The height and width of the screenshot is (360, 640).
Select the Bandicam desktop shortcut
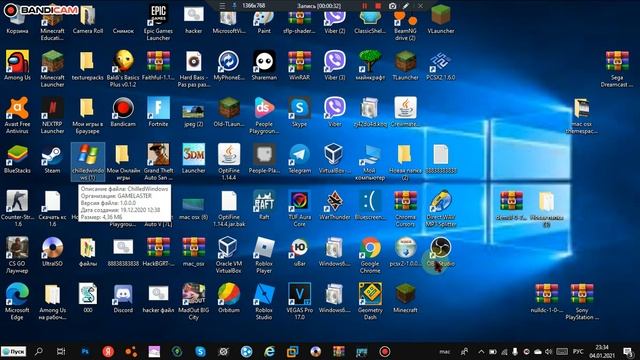[123, 112]
